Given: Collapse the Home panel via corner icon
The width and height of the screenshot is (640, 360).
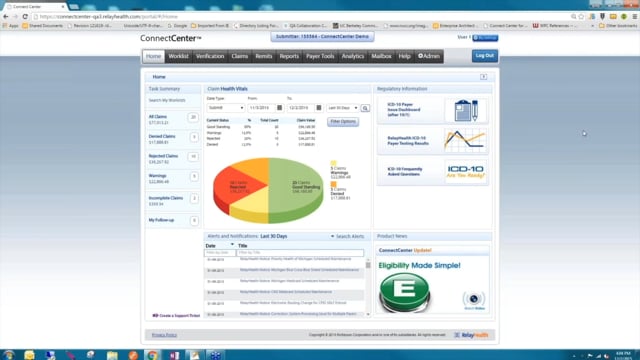Looking at the screenshot, I should click(x=483, y=77).
